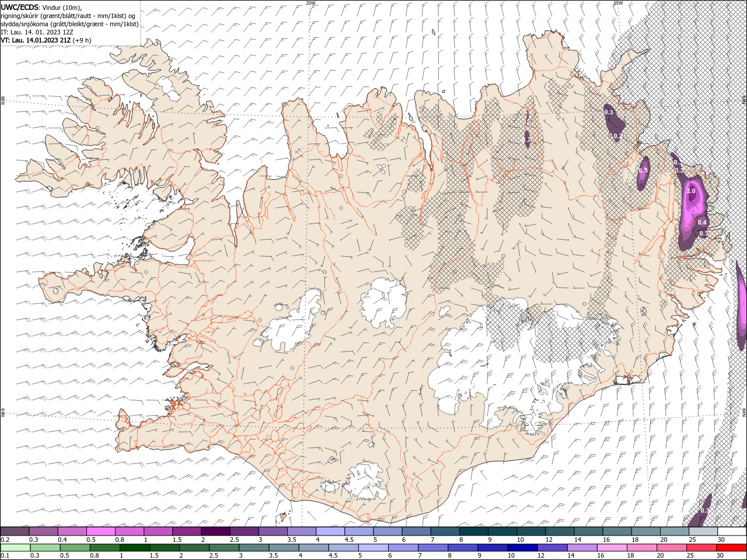747x560 pixels.
Task: Pick the white 30 swatch, top legend row
Action: [x=732, y=531]
